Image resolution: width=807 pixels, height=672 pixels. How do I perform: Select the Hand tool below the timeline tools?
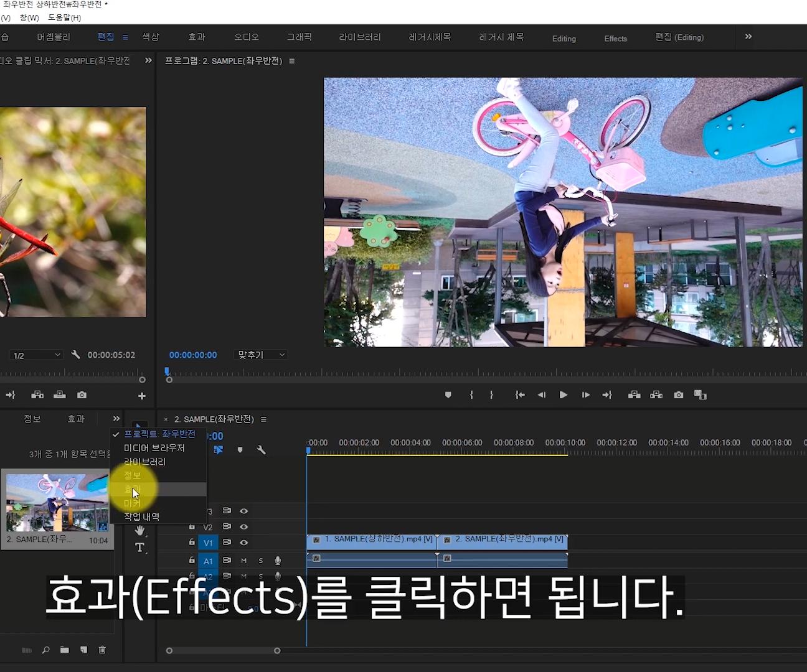click(x=139, y=531)
